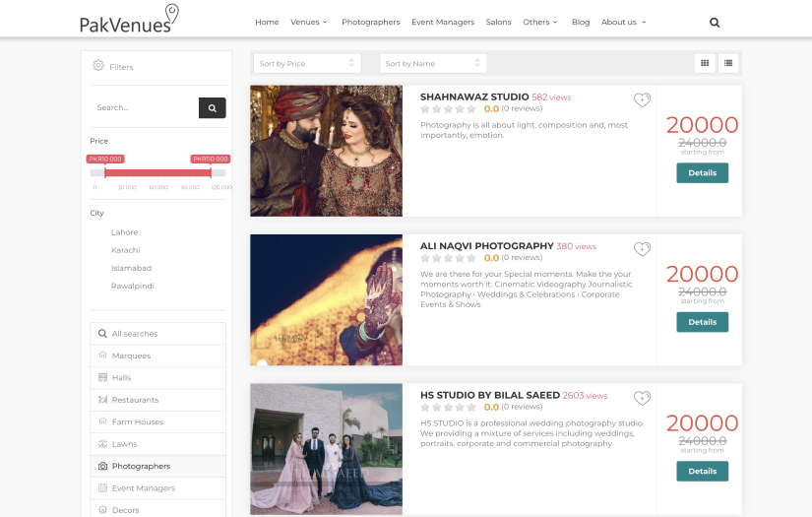The height and width of the screenshot is (517, 812).
Task: Rate Shahnawaz Studio with the star row
Action: 448,108
